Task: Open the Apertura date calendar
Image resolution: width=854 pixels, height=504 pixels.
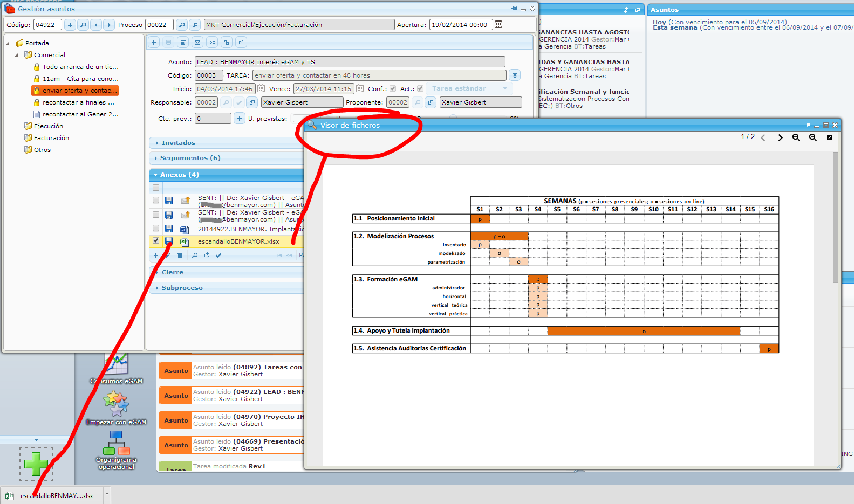Action: pyautogui.click(x=498, y=24)
